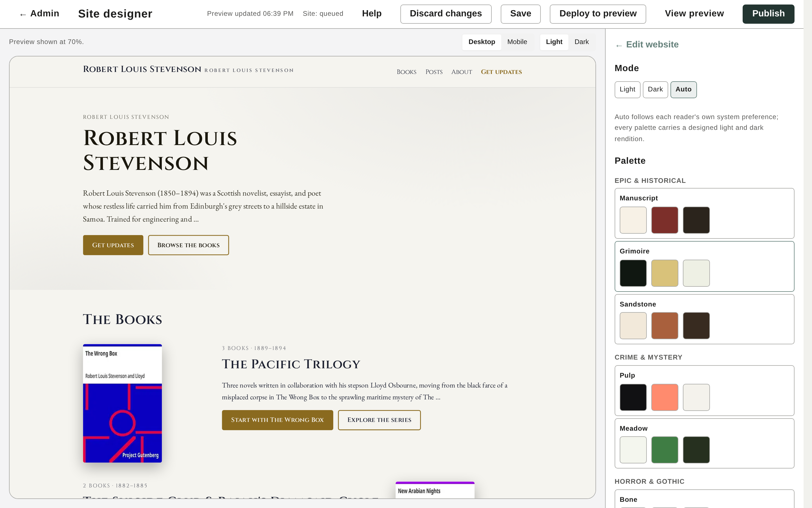The image size is (812, 508).
Task: Open Books in preview nav
Action: [x=406, y=72]
